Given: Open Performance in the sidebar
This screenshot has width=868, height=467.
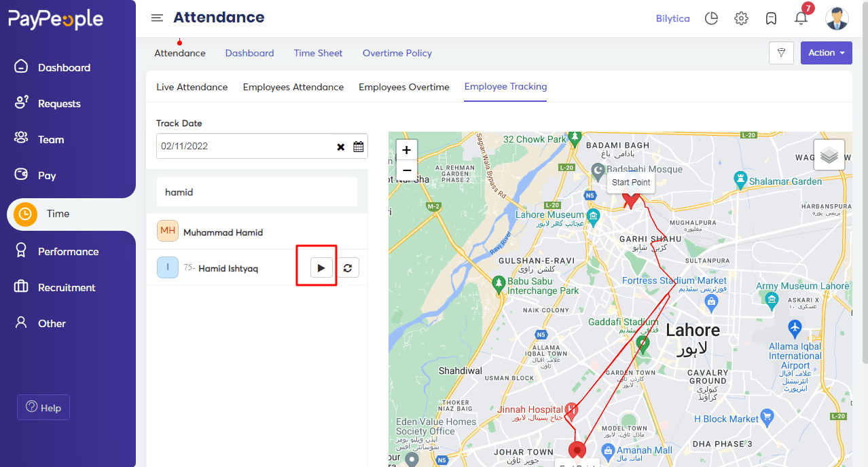Looking at the screenshot, I should [68, 251].
